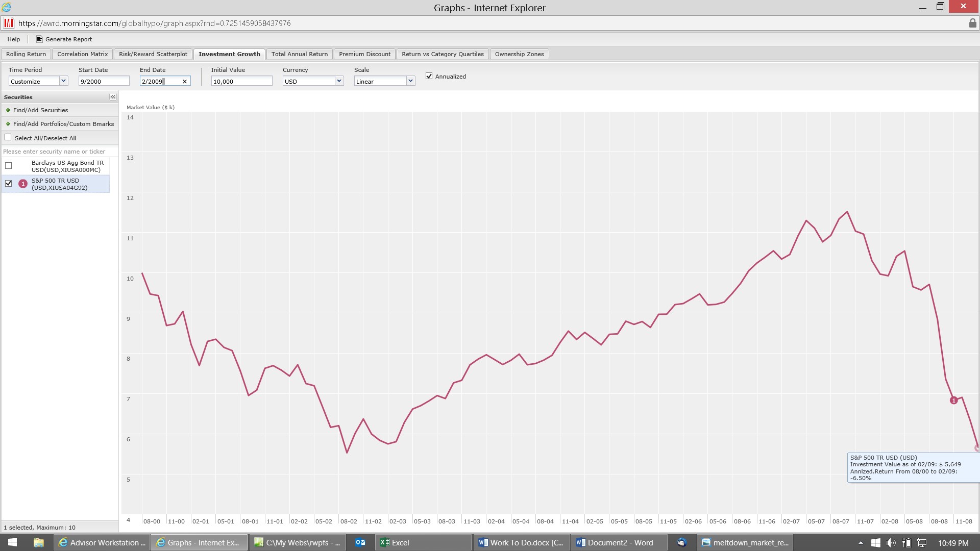Screen dimensions: 980x551
Task: Select Barclays US Agg Bond TR row
Action: pyautogui.click(x=56, y=166)
